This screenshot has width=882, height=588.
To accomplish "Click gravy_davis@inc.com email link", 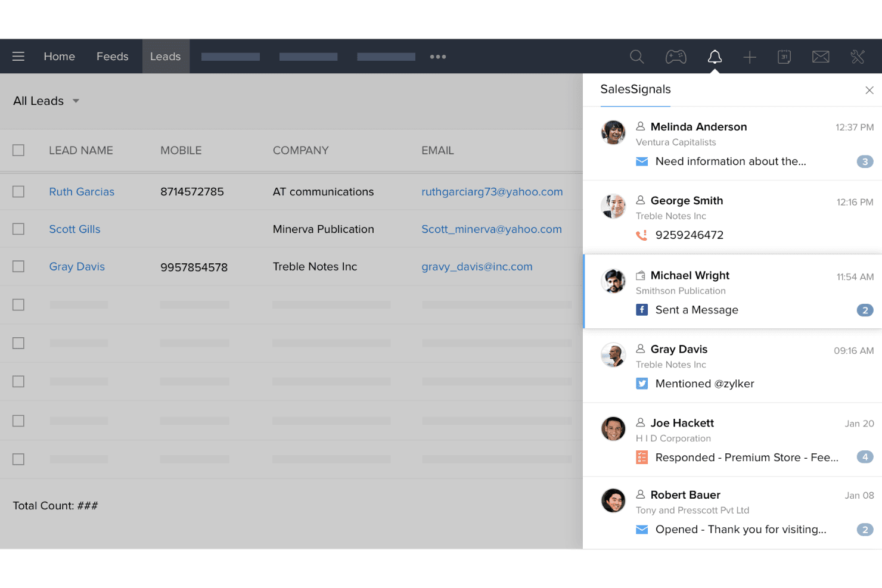I will tap(477, 267).
